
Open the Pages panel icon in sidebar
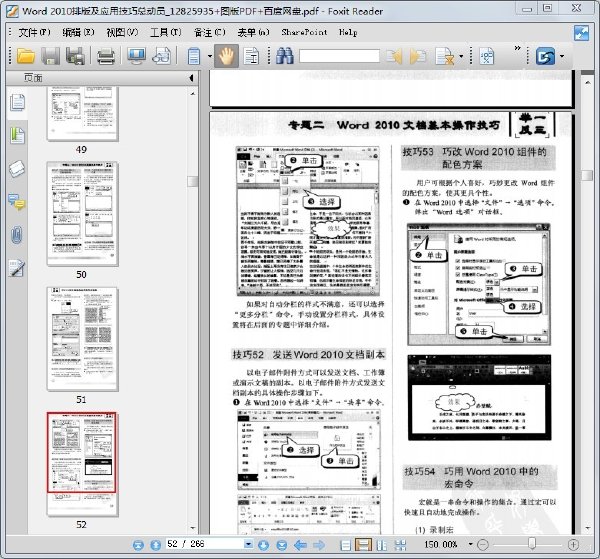coord(17,102)
